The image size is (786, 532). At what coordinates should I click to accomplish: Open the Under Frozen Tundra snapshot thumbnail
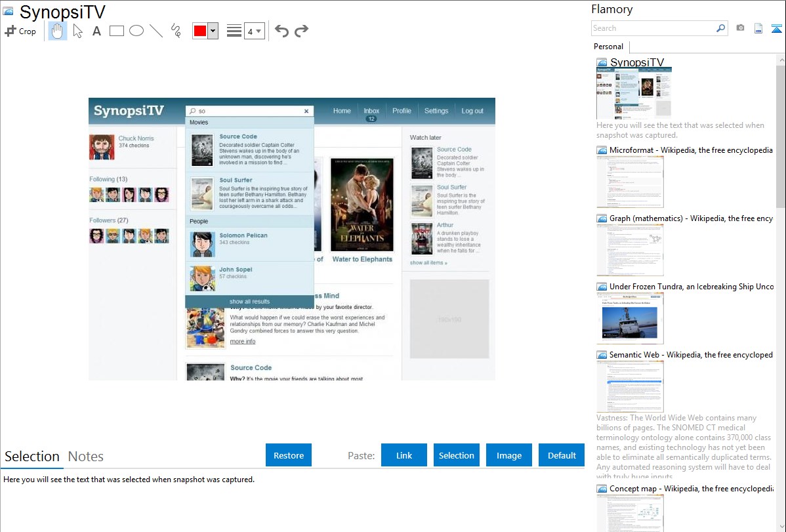630,317
